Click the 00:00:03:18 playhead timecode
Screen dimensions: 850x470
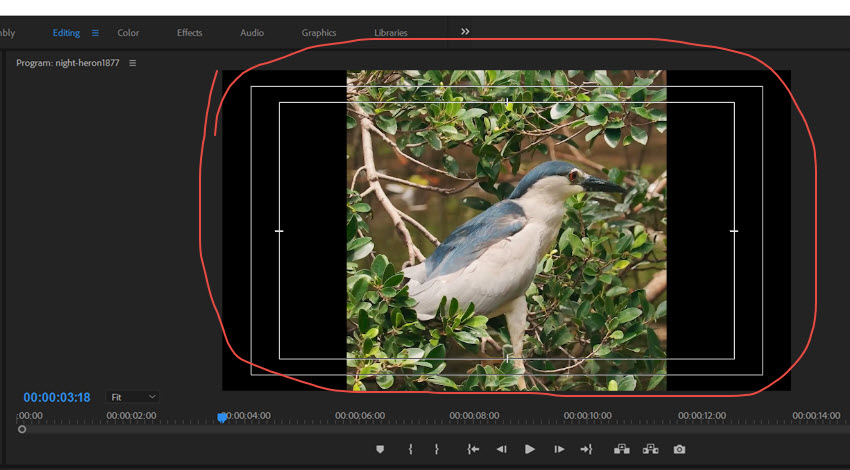tap(57, 397)
